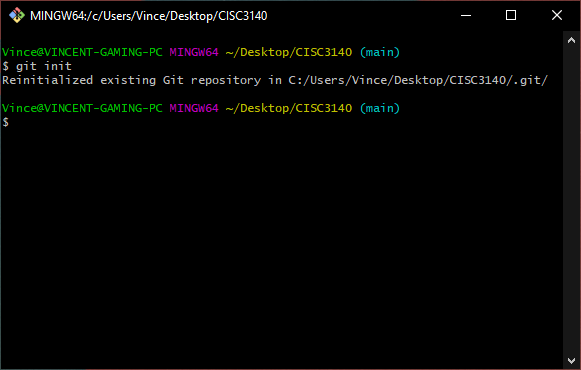581x370 pixels.
Task: Click the first 'Vince@VINCENT-GAMING-PC' prompt text
Action: pos(82,52)
